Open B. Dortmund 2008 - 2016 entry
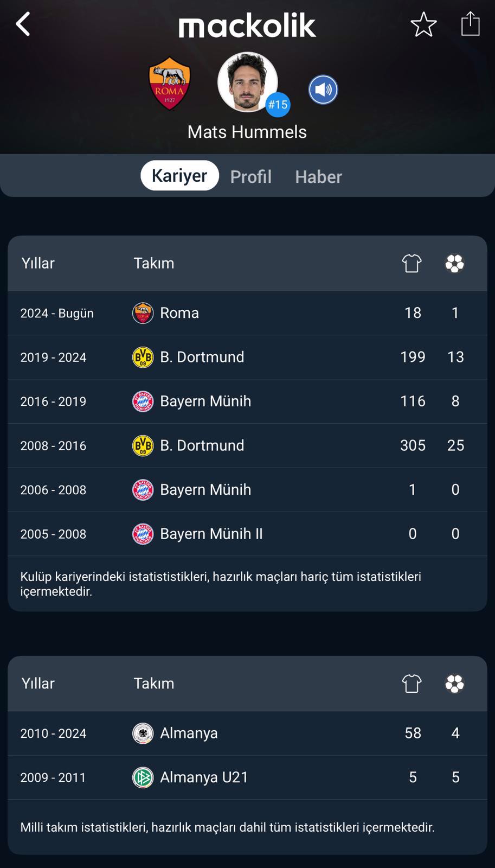Image resolution: width=495 pixels, height=868 pixels. coord(202,445)
